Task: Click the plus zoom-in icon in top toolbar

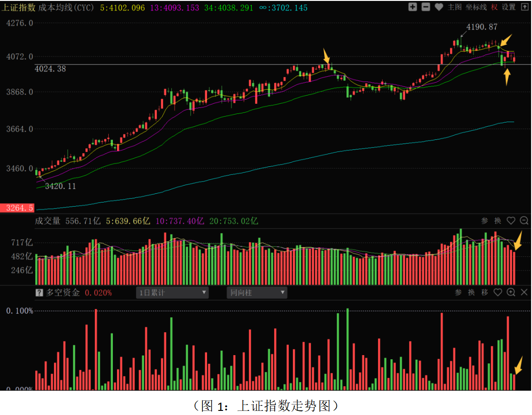Action: [x=412, y=7]
